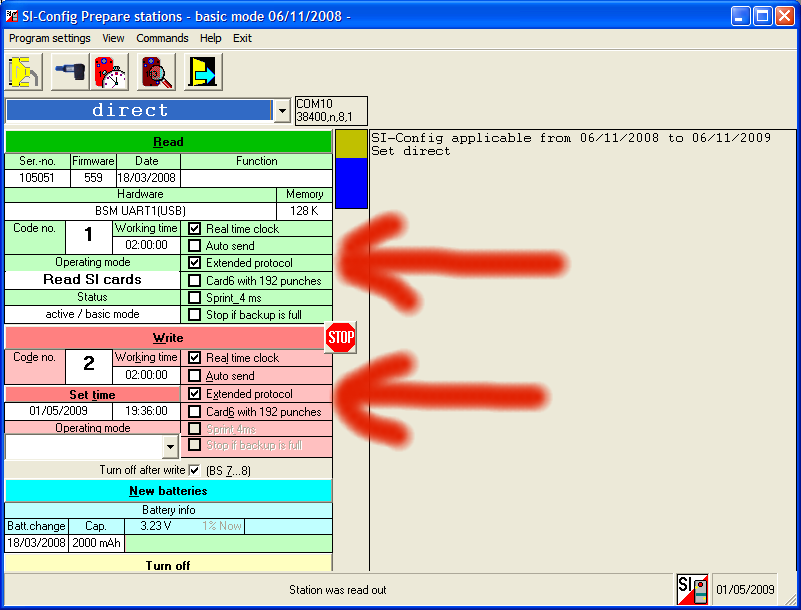
Task: Open the direct mode dropdown arrow
Action: tap(282, 110)
